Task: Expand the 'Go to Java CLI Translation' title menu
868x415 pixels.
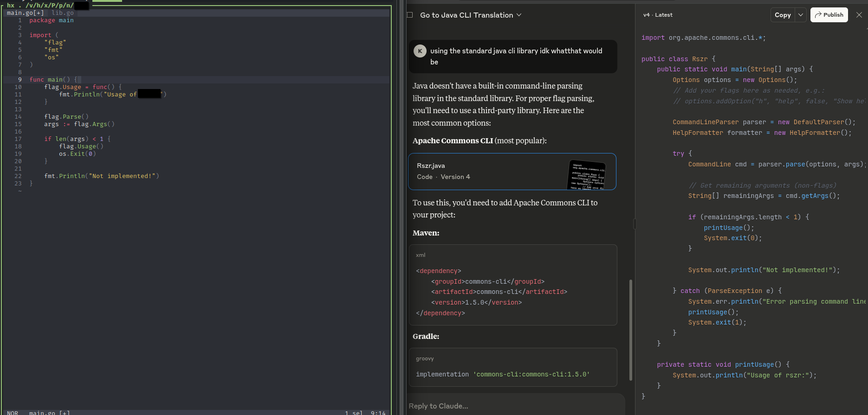Action: pos(471,15)
